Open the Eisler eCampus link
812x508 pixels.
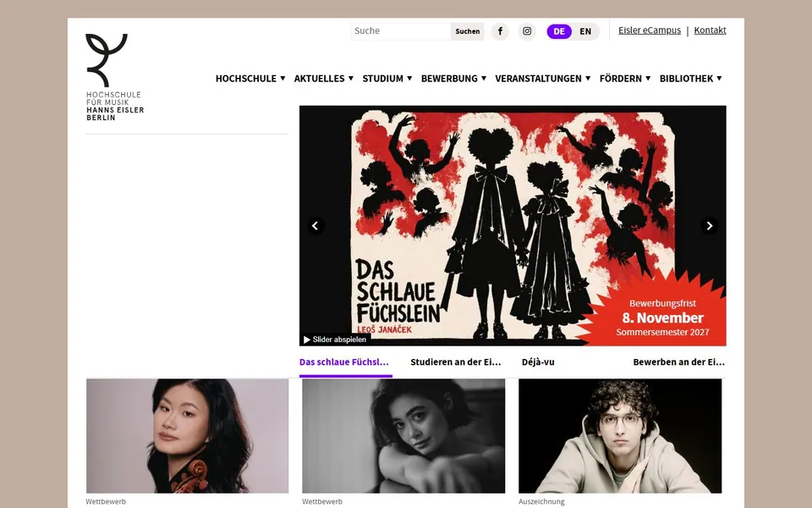click(650, 30)
